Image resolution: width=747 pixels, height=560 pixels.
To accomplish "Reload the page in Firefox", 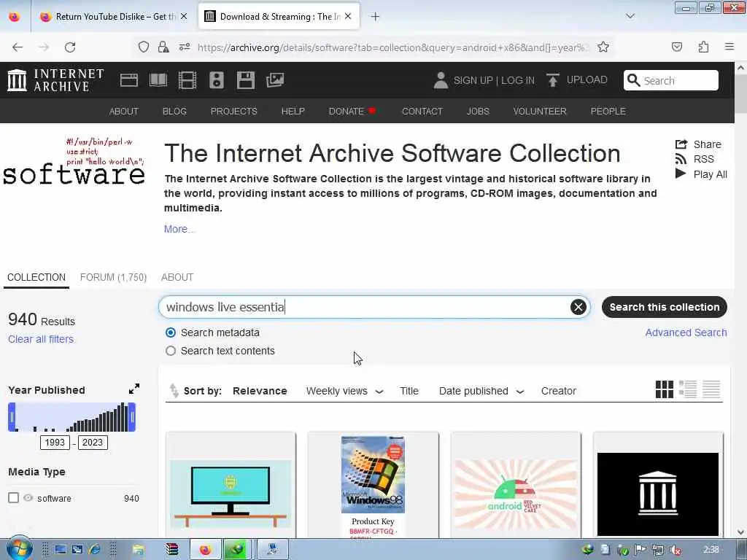I will pyautogui.click(x=70, y=47).
